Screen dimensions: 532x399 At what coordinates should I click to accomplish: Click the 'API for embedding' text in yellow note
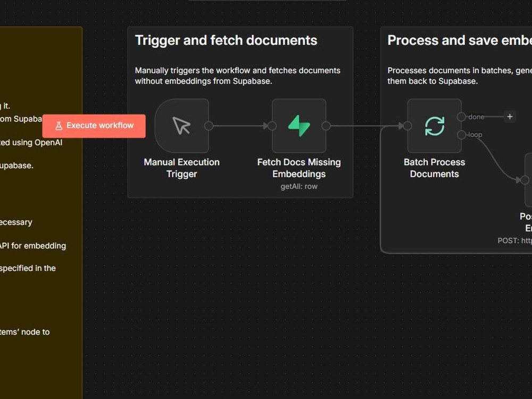tap(33, 246)
